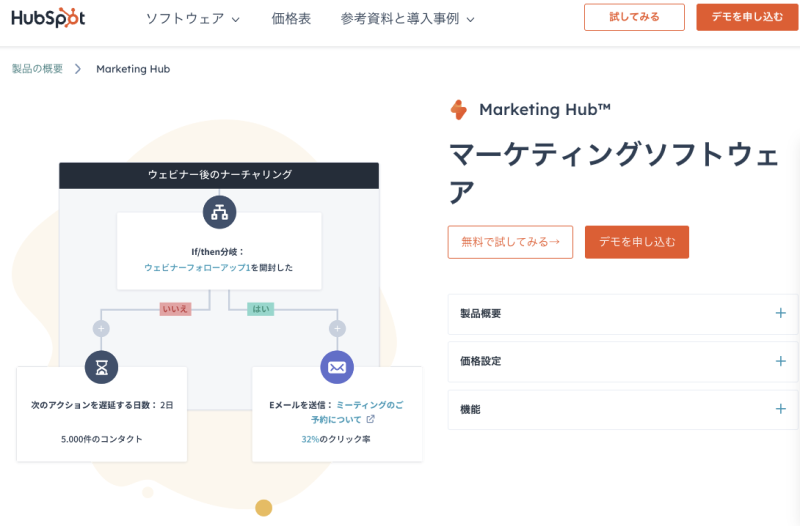Click the envelope email icon
The image size is (800, 526).
pyautogui.click(x=337, y=367)
